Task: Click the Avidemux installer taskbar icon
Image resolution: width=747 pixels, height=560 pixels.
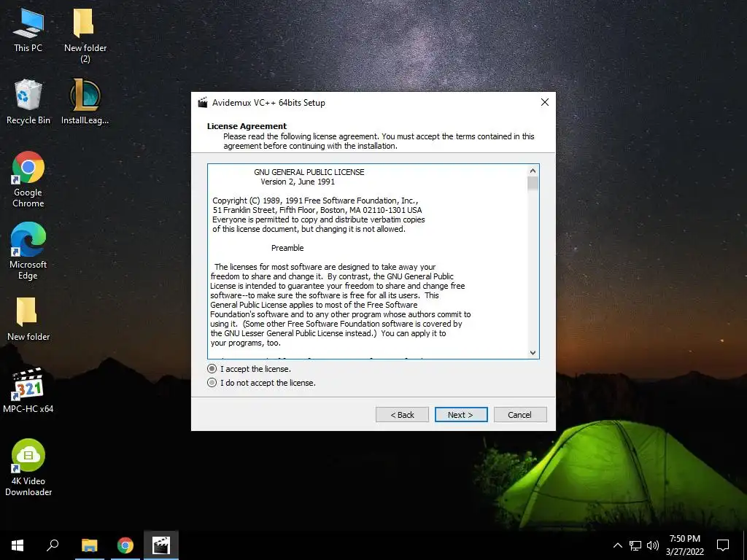Action: coord(161,545)
